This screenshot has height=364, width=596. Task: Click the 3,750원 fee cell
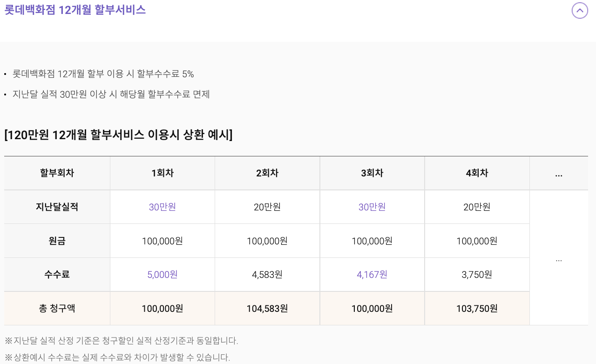coord(477,275)
